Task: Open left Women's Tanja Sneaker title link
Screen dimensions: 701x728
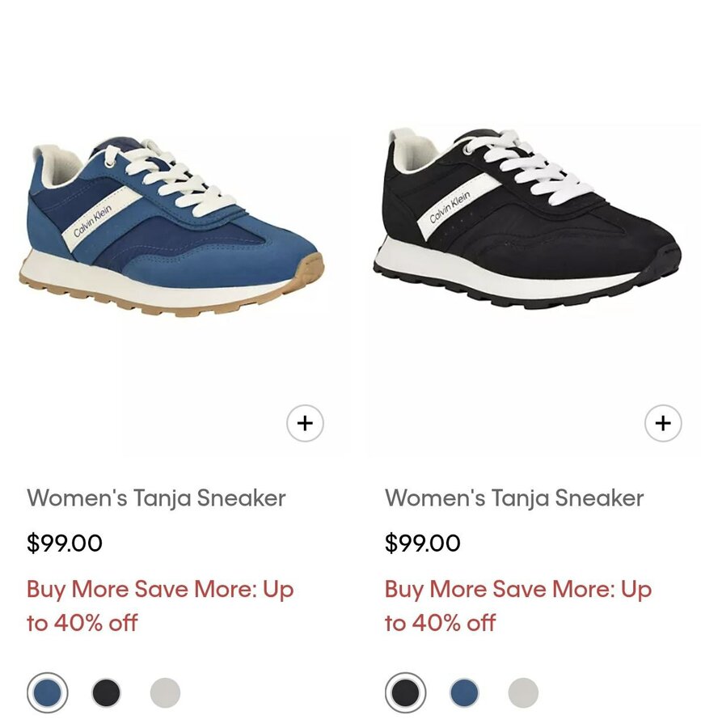Action: click(x=156, y=498)
